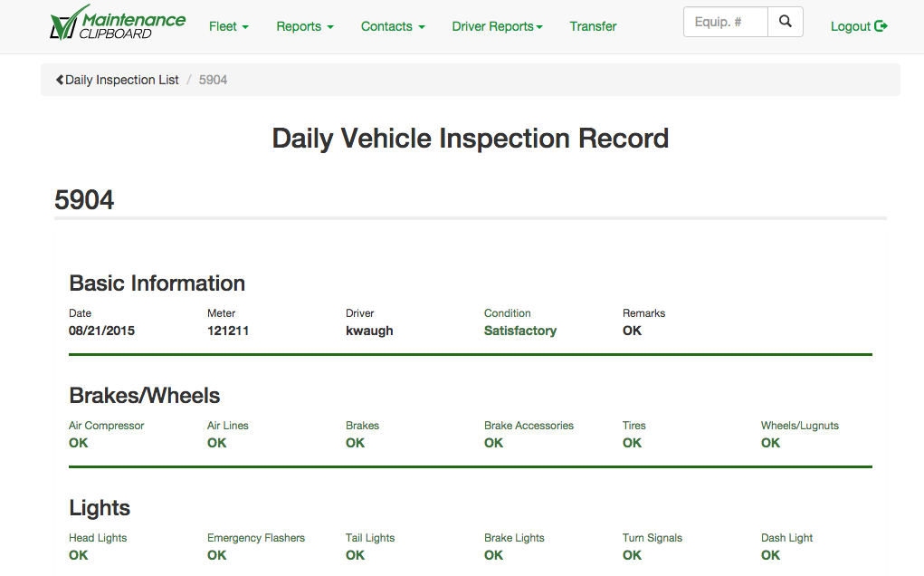Expand the Reports dropdown menu

click(305, 26)
